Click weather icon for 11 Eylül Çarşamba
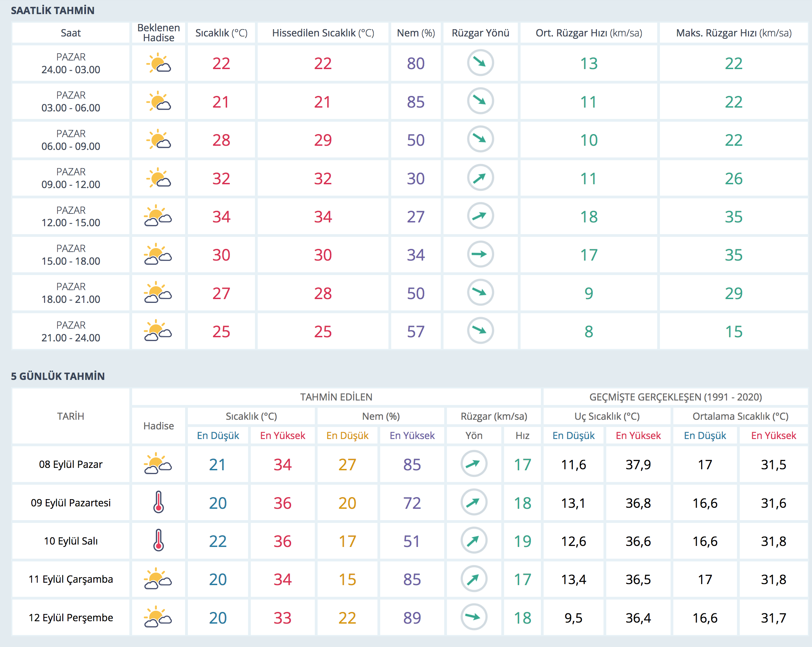812x647 pixels. 158,579
